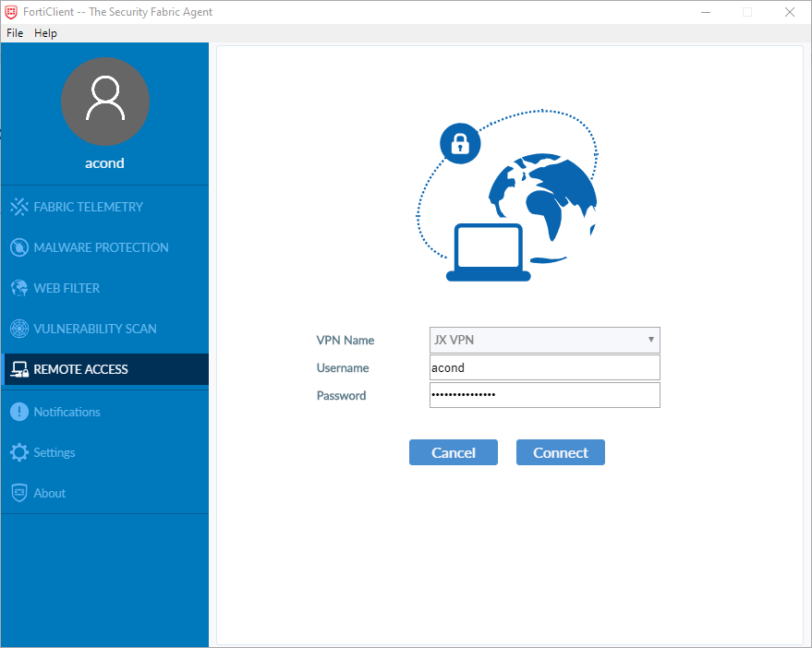Click the Password label
The width and height of the screenshot is (812, 648).
click(x=341, y=395)
